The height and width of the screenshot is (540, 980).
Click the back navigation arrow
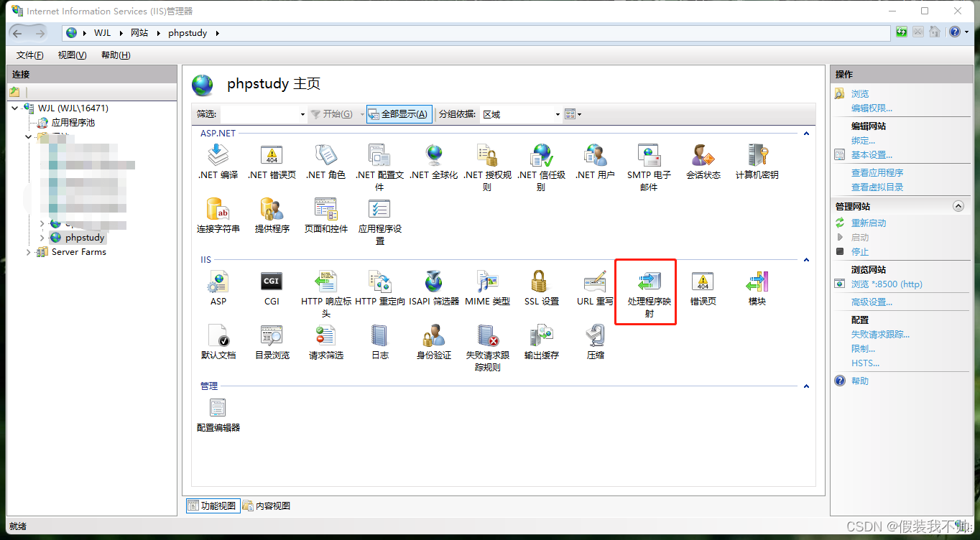17,32
